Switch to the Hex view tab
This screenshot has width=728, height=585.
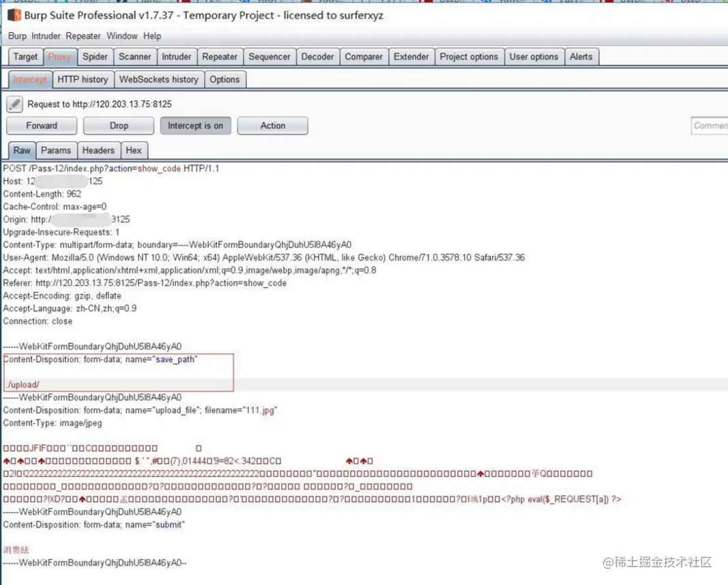click(134, 150)
